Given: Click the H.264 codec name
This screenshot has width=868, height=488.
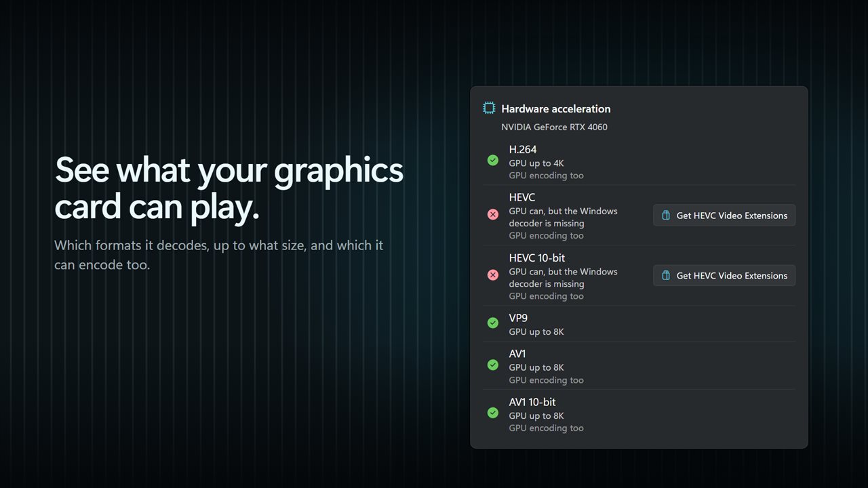Looking at the screenshot, I should 523,149.
